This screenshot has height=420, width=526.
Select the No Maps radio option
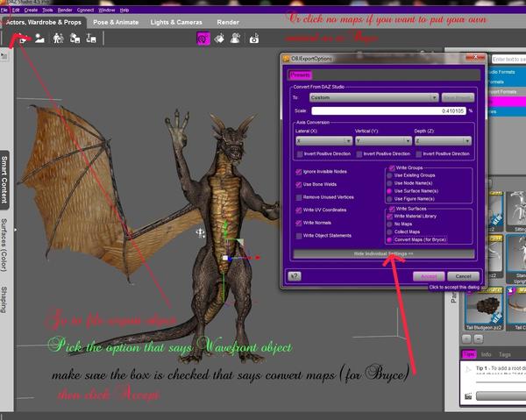pyautogui.click(x=390, y=223)
